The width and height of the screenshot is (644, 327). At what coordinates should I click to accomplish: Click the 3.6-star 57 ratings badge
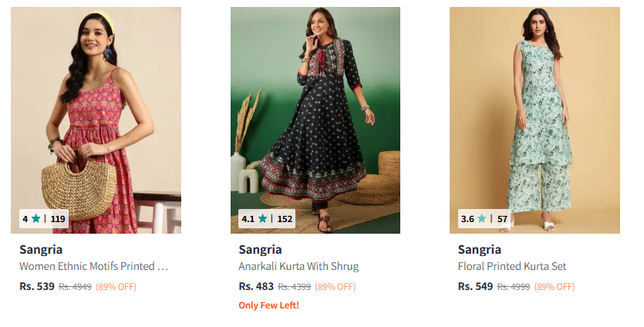484,218
